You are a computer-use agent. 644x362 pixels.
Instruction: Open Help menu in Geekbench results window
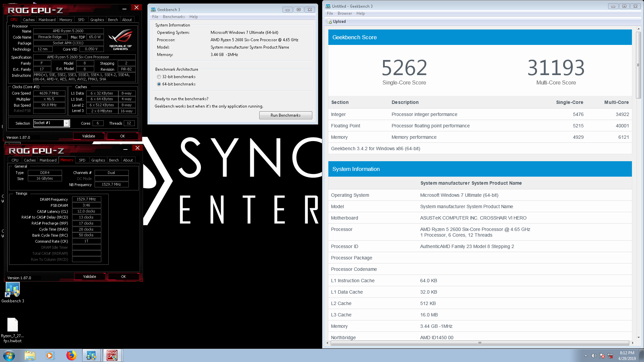[361, 13]
